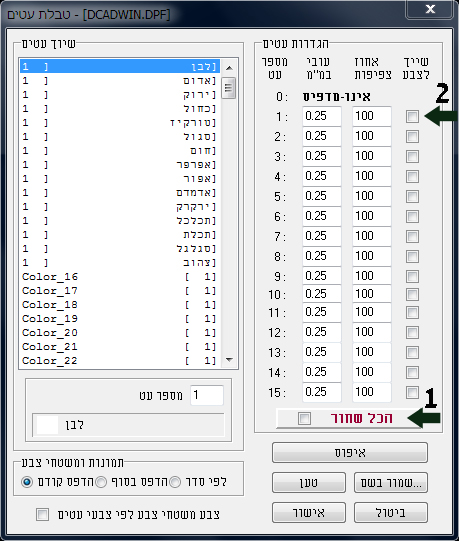Confirm with the אישור button
The width and height of the screenshot is (459, 541).
point(309,512)
